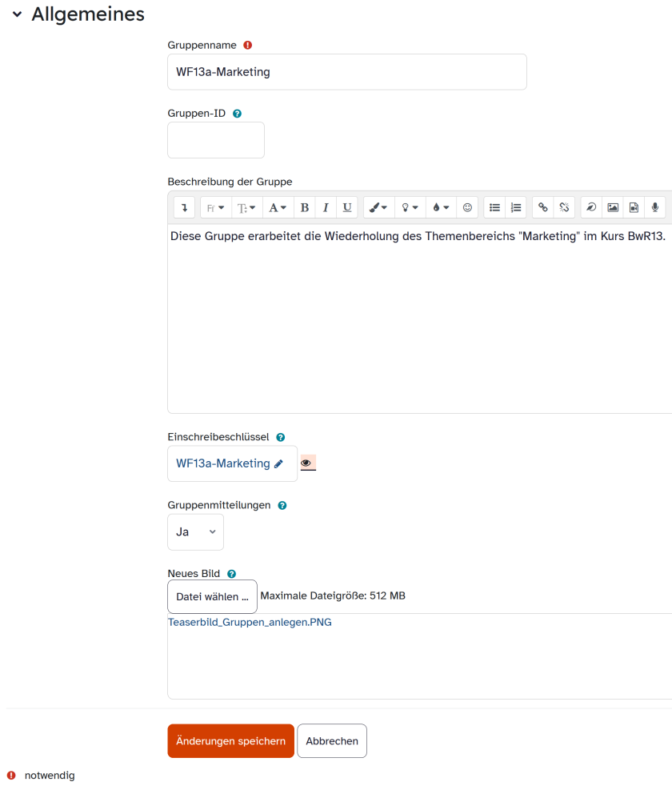
Task: Insert emoji via smiley icon
Action: [x=467, y=207]
